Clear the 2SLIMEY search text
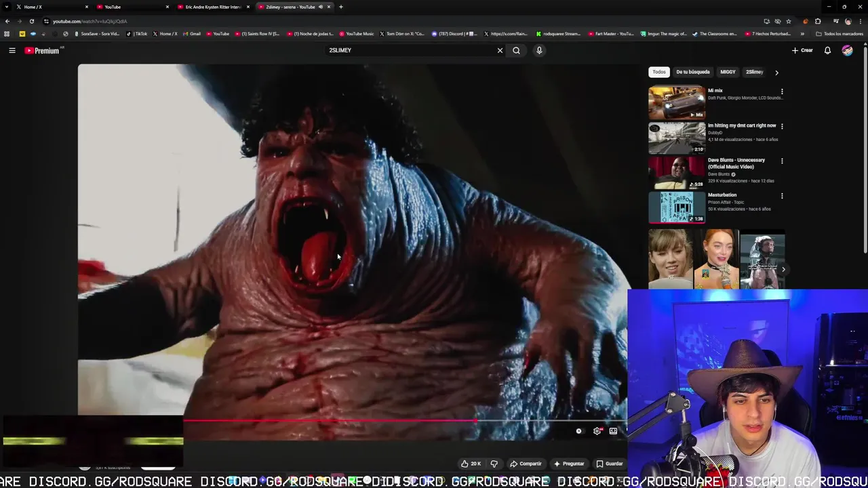Image resolution: width=868 pixels, height=488 pixels. [500, 50]
